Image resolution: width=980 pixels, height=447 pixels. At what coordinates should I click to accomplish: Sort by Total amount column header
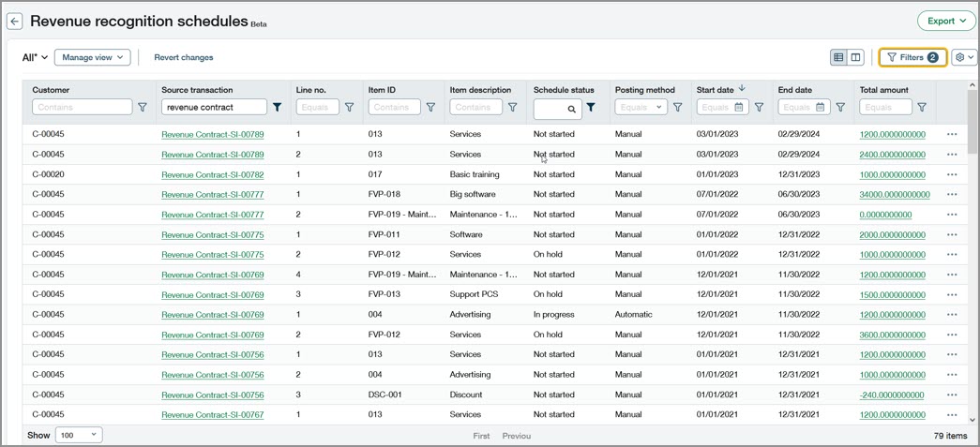(x=883, y=90)
